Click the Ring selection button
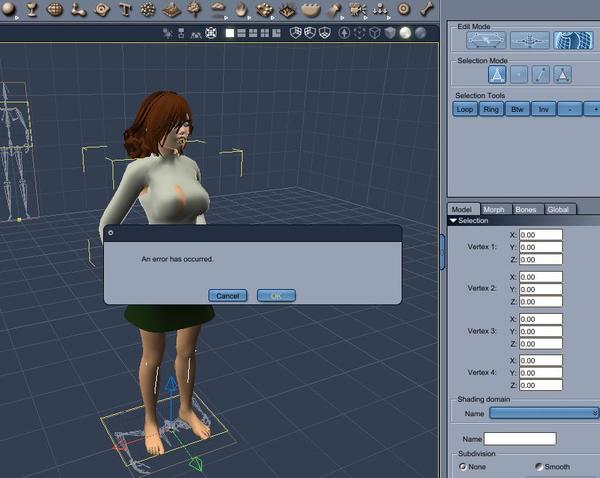Screen dimensions: 600x478 [491, 109]
